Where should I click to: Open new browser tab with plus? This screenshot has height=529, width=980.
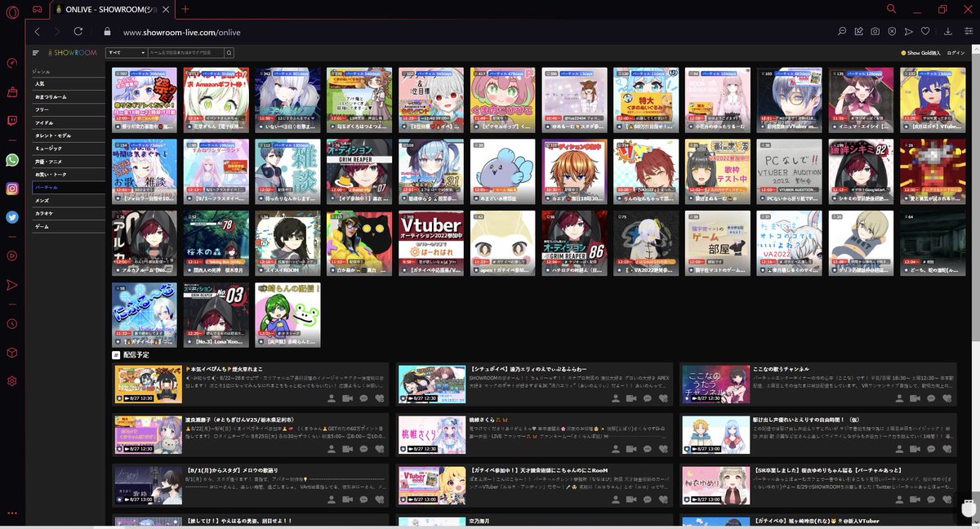(185, 9)
